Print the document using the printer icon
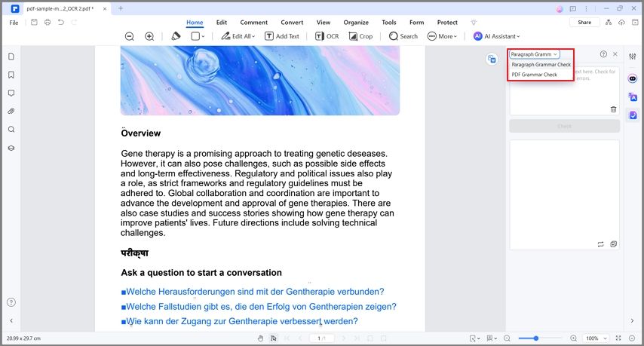The width and height of the screenshot is (644, 346). tap(48, 22)
